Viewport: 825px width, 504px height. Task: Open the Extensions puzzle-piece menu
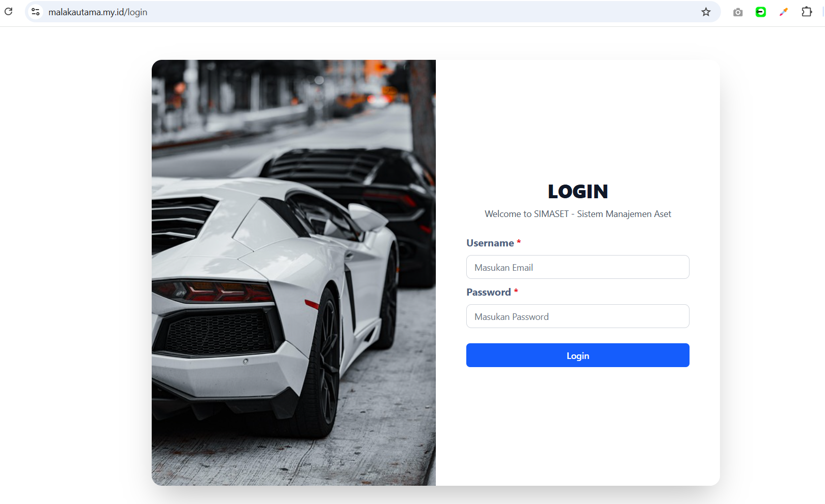pos(807,12)
